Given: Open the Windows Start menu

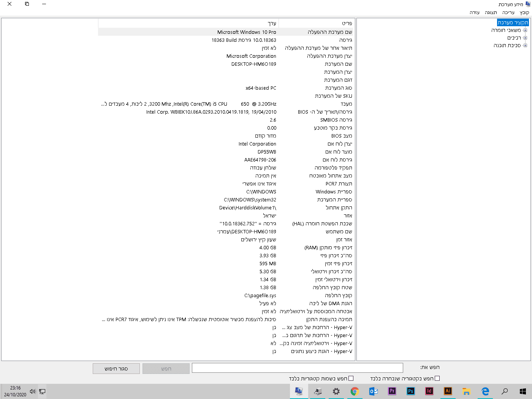Looking at the screenshot, I should point(523,391).
